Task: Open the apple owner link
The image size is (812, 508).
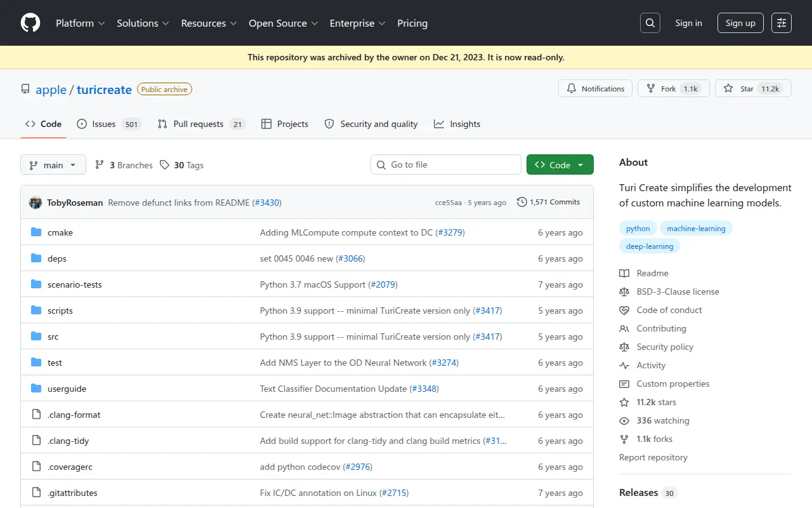Action: [x=51, y=90]
